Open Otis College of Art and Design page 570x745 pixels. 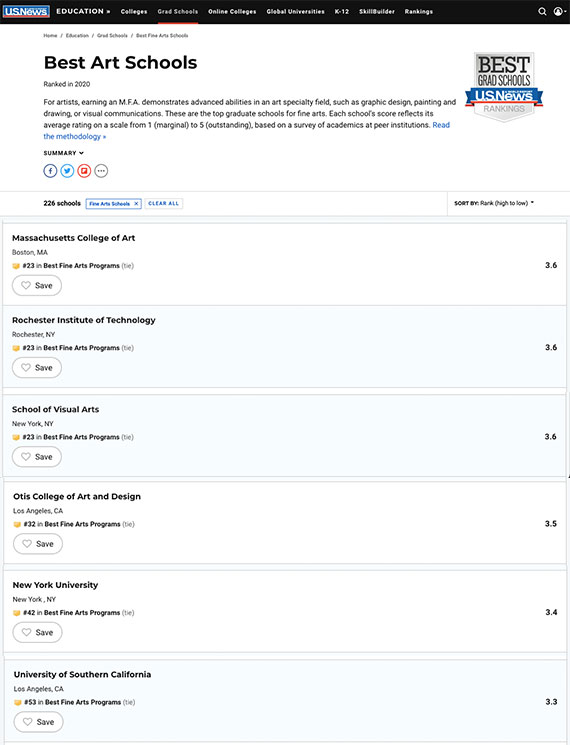point(77,497)
